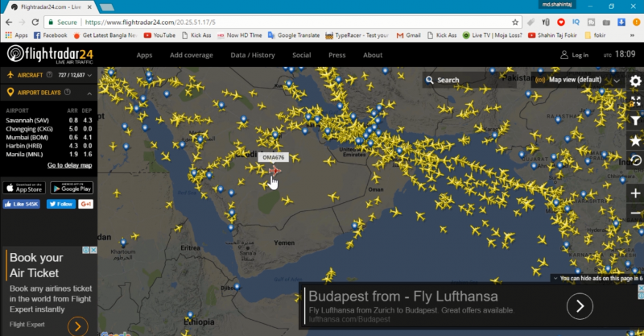The height and width of the screenshot is (336, 644).
Task: Collapse the Airport Delays panel
Action: (x=89, y=93)
